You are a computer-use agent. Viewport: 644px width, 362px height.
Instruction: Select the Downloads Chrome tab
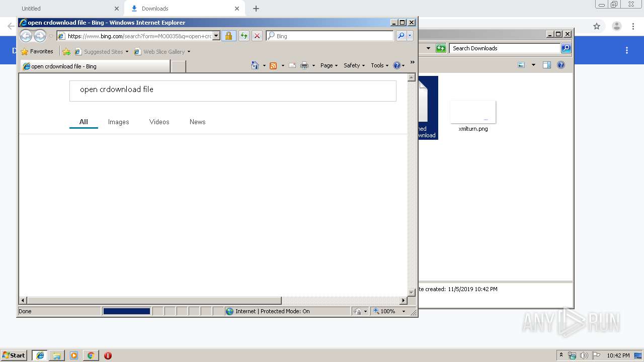point(185,9)
